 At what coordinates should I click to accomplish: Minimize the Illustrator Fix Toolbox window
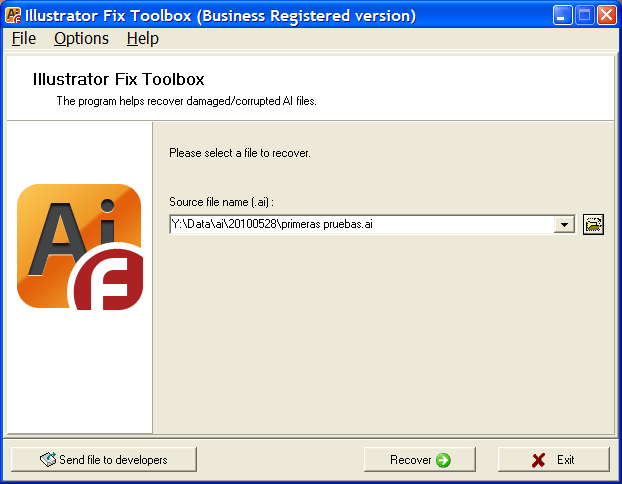click(x=562, y=15)
